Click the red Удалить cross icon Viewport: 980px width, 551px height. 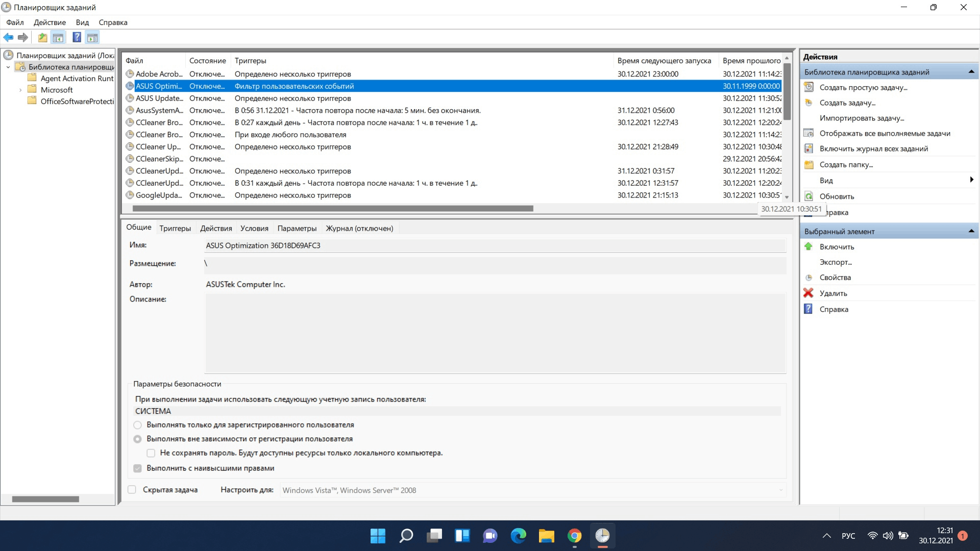point(808,293)
